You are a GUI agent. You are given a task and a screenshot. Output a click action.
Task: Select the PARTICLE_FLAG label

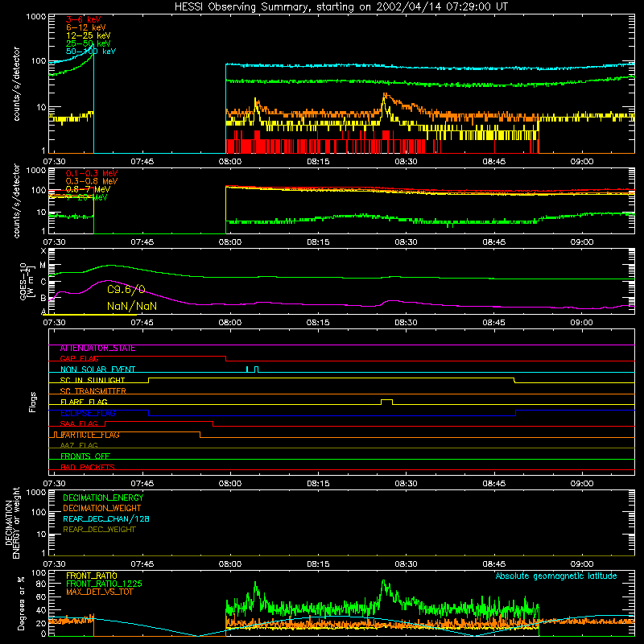tap(90, 435)
